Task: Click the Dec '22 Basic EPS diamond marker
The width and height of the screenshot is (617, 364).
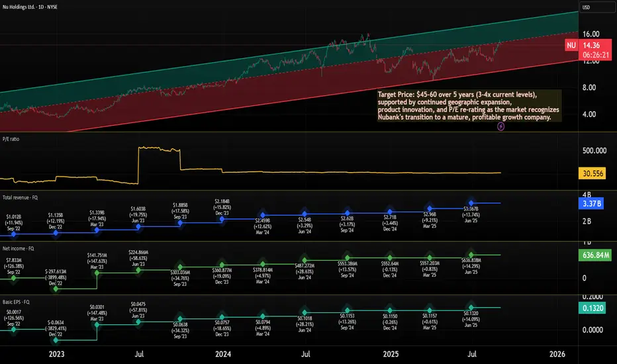Action: coord(56,340)
